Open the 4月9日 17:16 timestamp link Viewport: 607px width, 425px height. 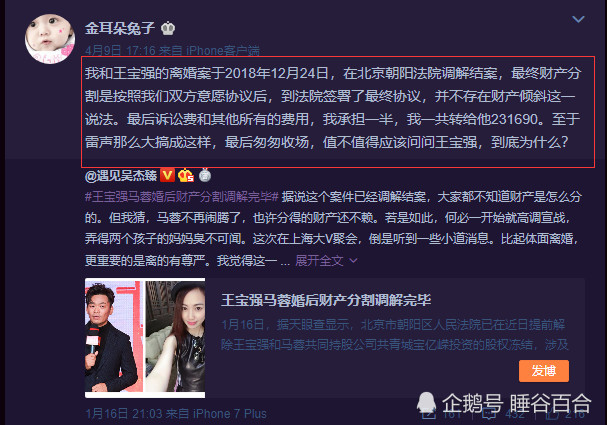[120, 50]
